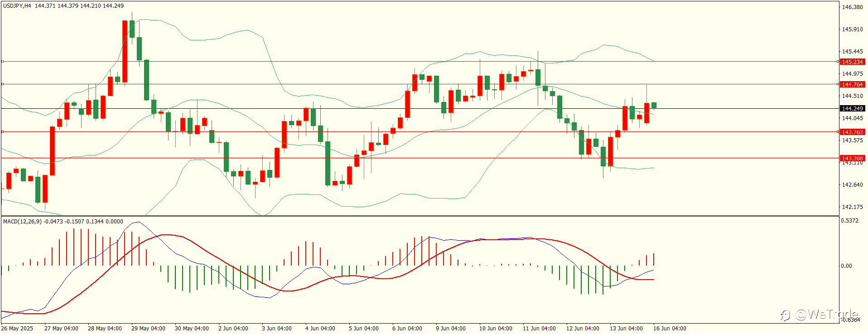Select the 143.208 red price label
Screen dimensions: 868x334
(x=852, y=158)
